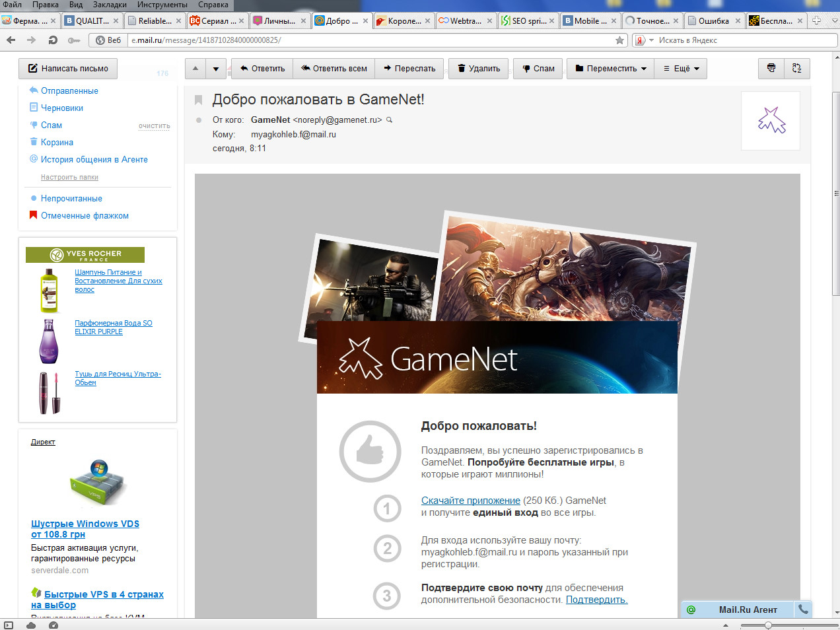Switch to the SEO spri... browser tab
Image resolution: width=840 pixels, height=630 pixels.
[x=528, y=20]
